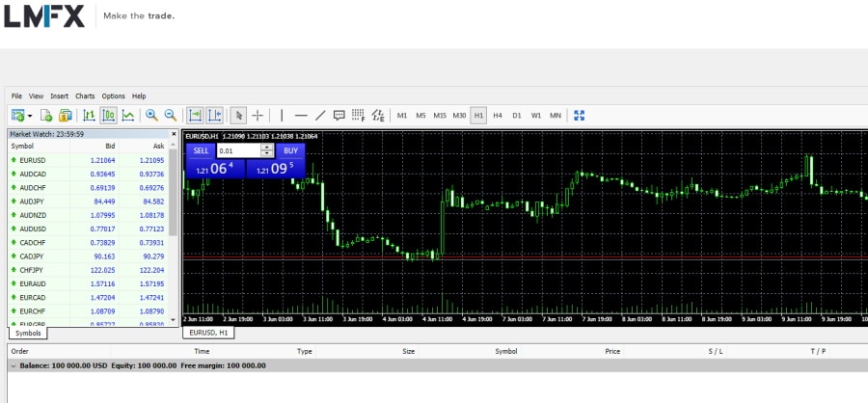
Task: Toggle fullscreen mode icon
Action: (x=579, y=115)
